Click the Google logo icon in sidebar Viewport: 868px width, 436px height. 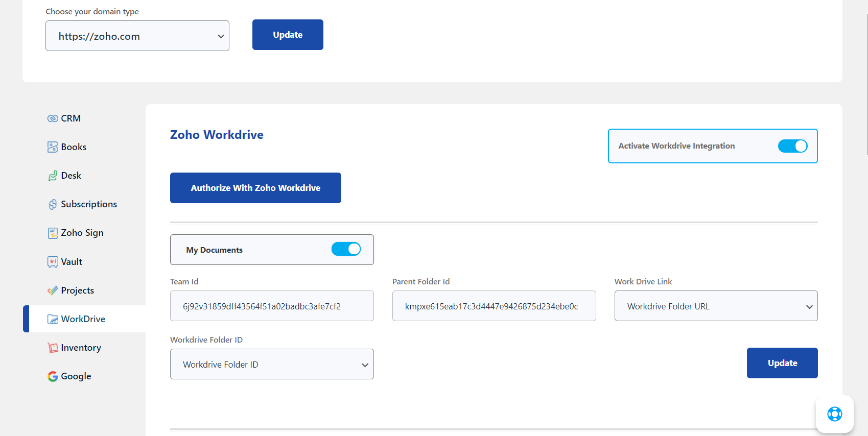point(53,376)
